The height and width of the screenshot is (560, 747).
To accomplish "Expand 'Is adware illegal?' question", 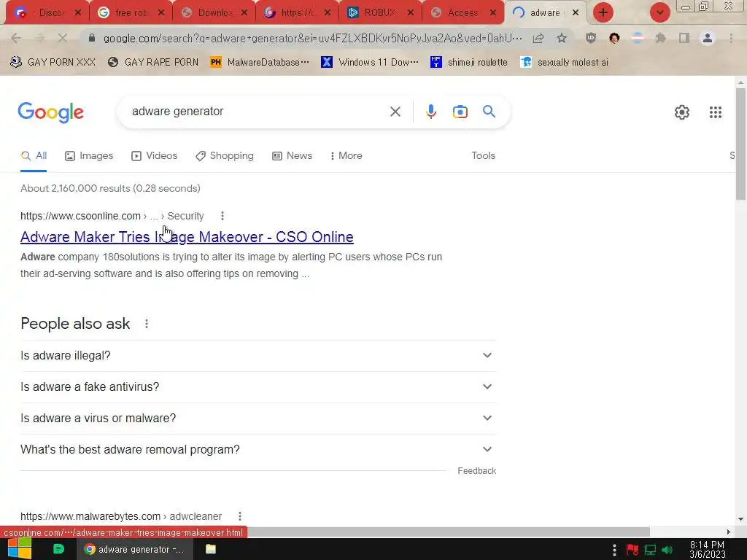I will [258, 356].
